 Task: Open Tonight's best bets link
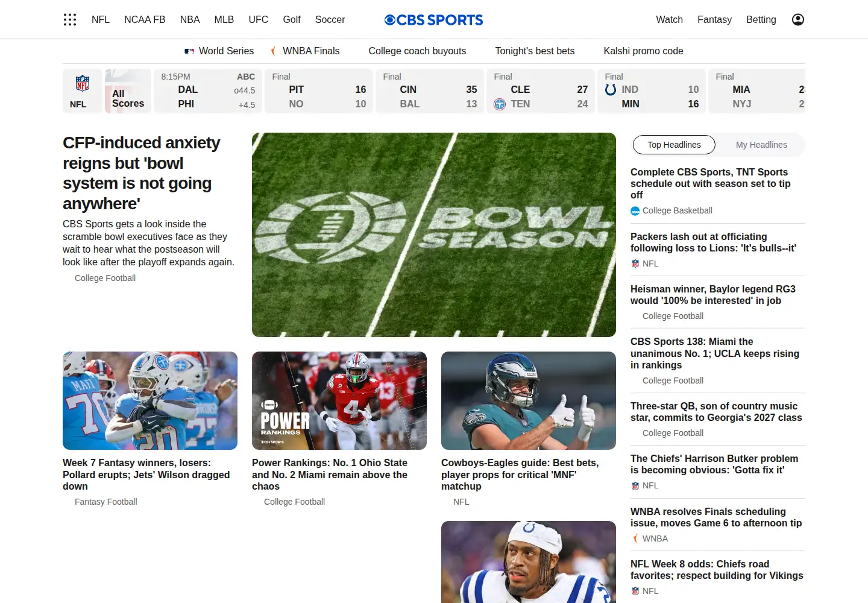click(x=535, y=51)
